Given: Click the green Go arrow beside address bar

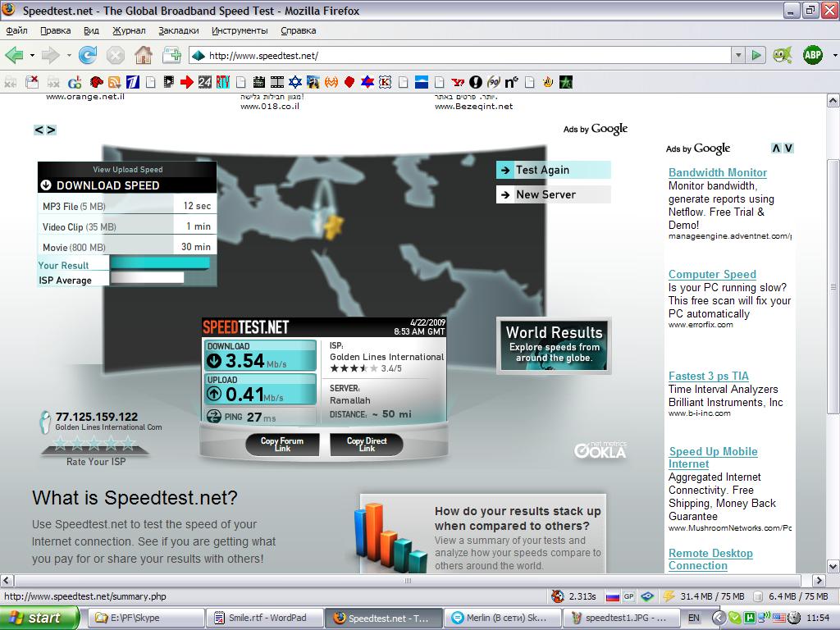Looking at the screenshot, I should click(756, 55).
